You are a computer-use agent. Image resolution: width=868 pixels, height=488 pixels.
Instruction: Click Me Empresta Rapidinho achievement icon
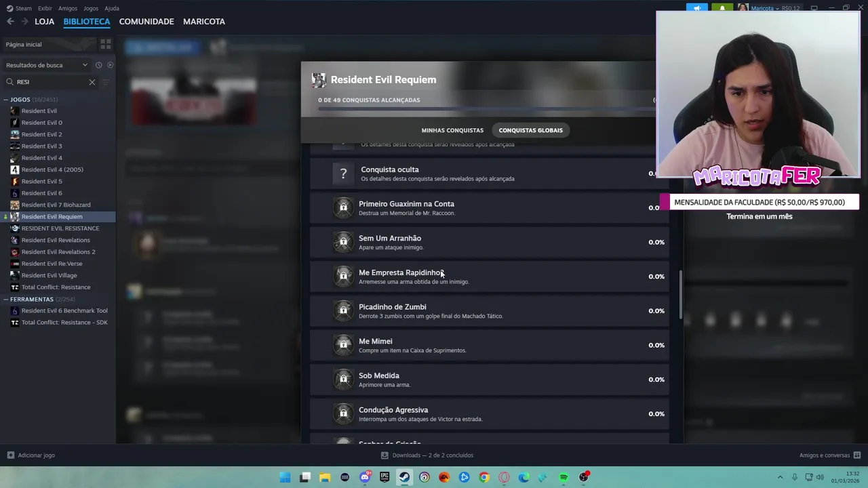[343, 277]
